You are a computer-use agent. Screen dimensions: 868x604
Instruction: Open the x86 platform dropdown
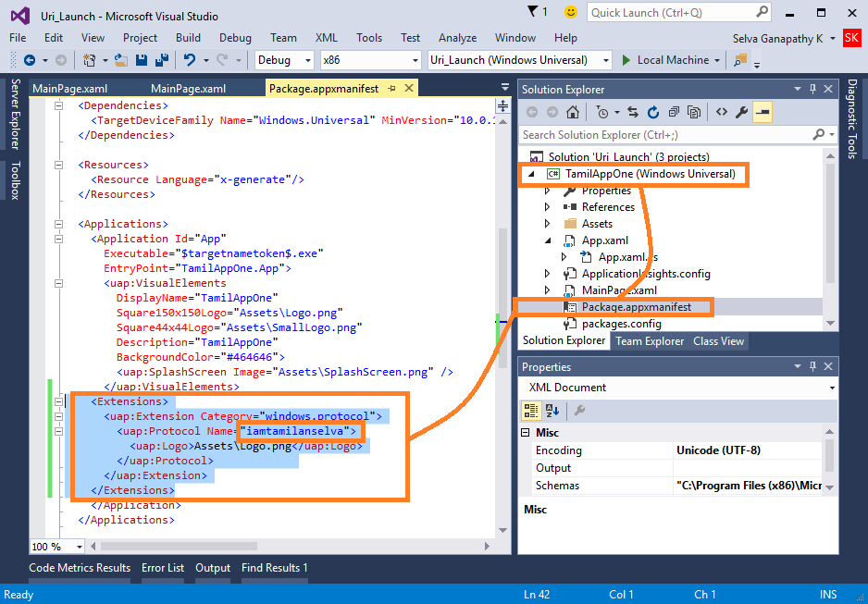click(370, 60)
